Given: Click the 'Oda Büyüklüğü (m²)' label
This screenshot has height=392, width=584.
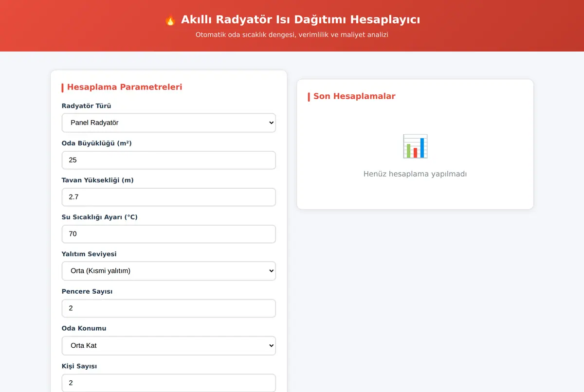Looking at the screenshot, I should 97,143.
